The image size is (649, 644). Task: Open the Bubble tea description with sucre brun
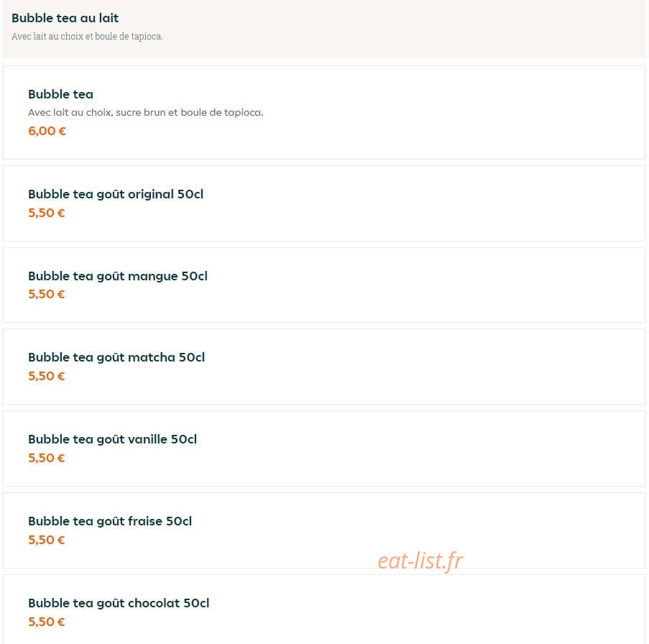(146, 113)
